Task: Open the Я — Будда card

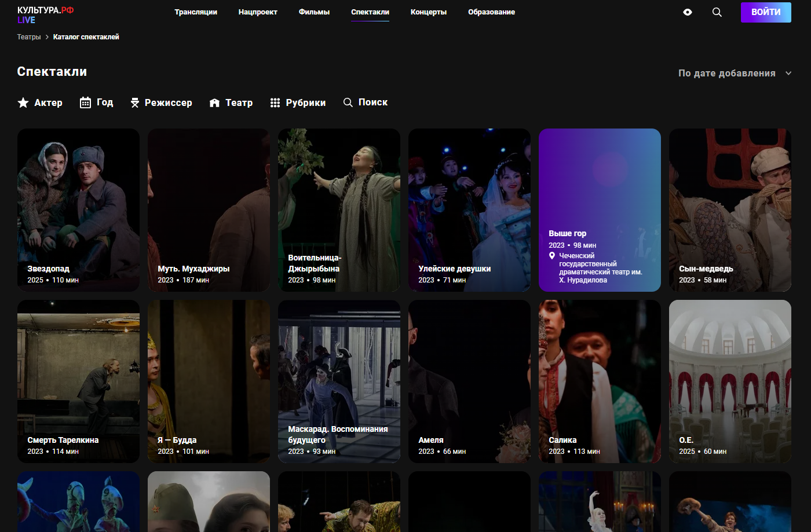Action: [x=209, y=381]
